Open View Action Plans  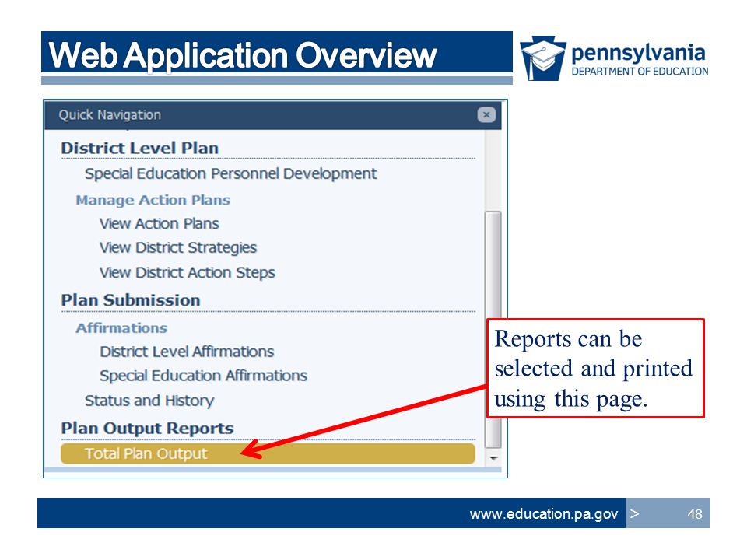click(x=159, y=223)
